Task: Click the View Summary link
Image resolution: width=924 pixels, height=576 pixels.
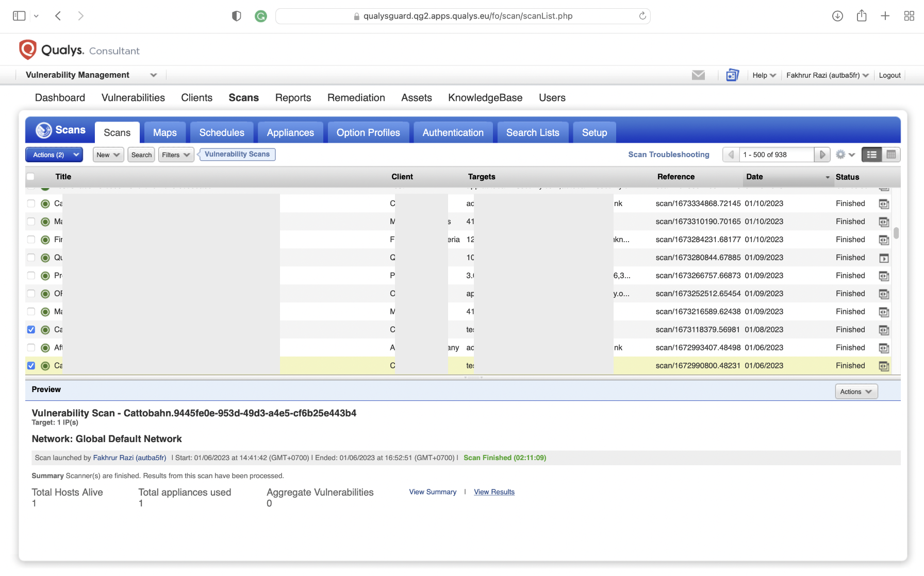Action: tap(433, 492)
